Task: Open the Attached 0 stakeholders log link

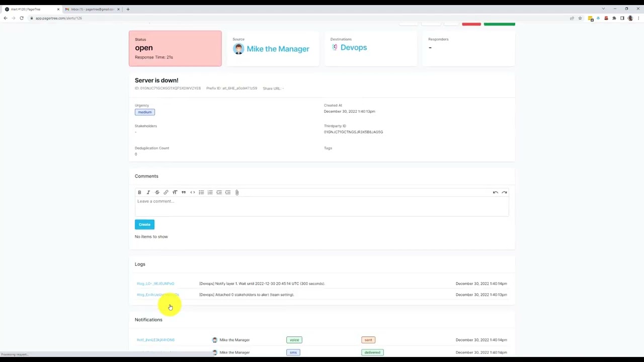Action: coord(157,295)
